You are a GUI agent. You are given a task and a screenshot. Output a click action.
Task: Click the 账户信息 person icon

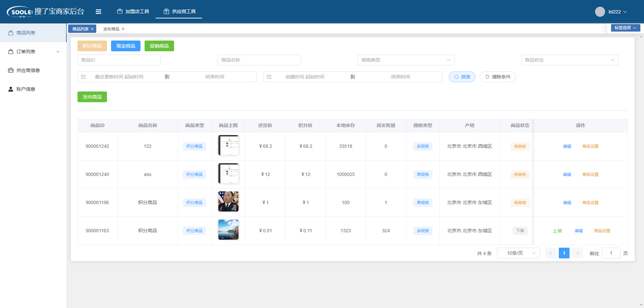click(11, 89)
